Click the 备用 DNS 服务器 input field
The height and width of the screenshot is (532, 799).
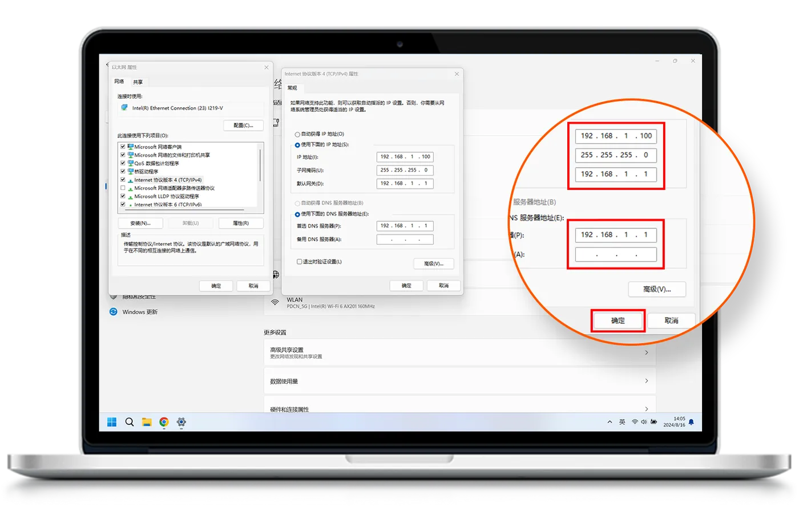coord(405,239)
